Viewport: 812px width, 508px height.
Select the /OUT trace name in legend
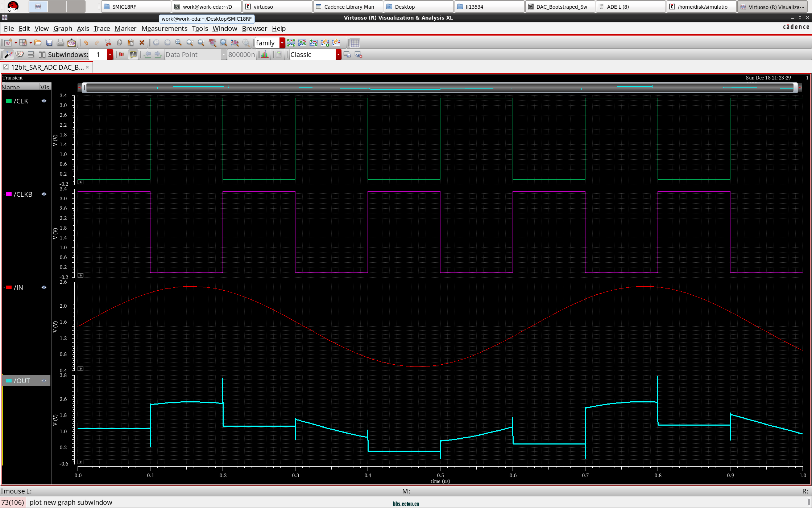pyautogui.click(x=22, y=381)
